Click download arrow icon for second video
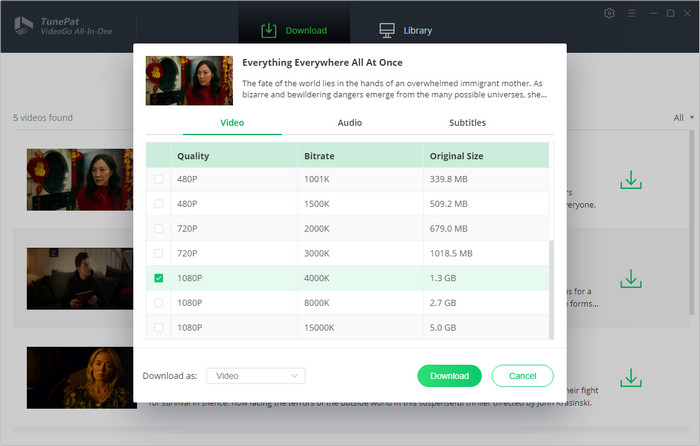 pos(630,278)
